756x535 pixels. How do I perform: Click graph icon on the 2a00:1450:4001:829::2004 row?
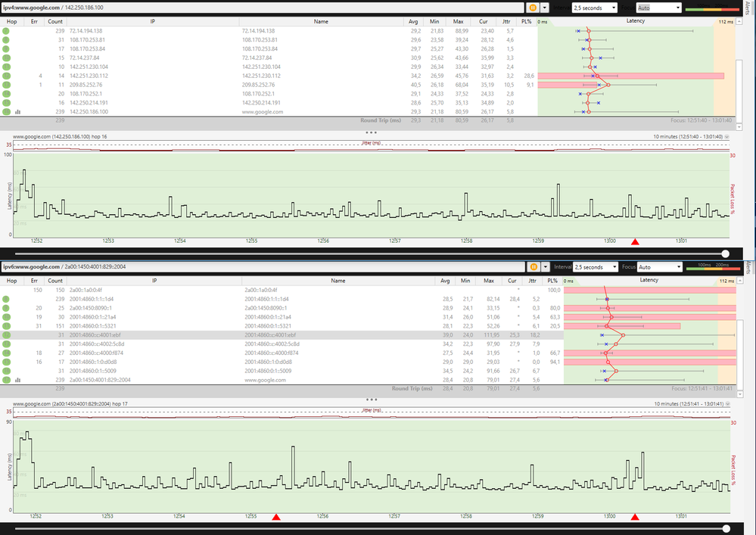18,381
